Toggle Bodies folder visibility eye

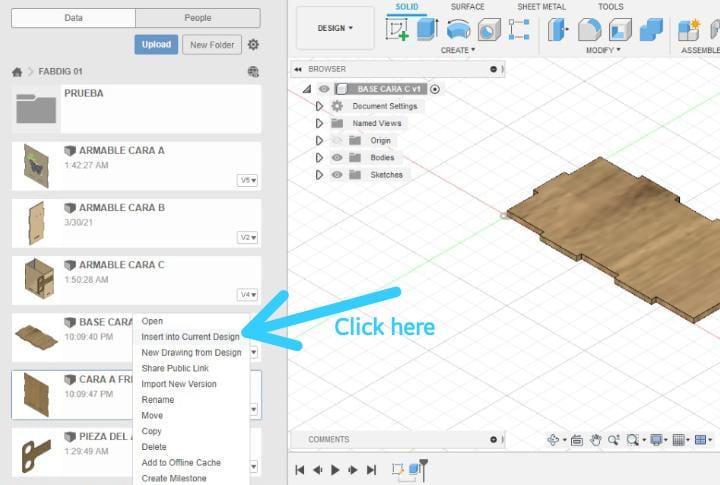pos(337,158)
